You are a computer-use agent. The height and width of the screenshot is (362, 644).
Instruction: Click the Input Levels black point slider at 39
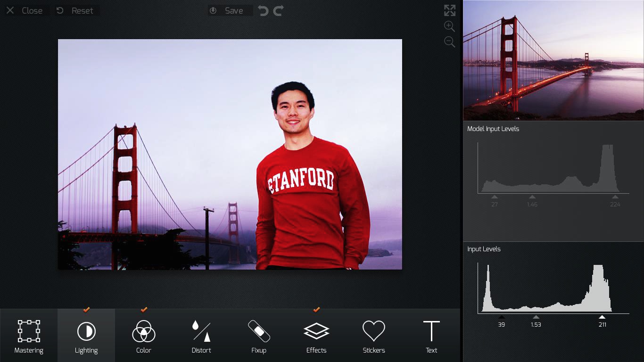(502, 317)
